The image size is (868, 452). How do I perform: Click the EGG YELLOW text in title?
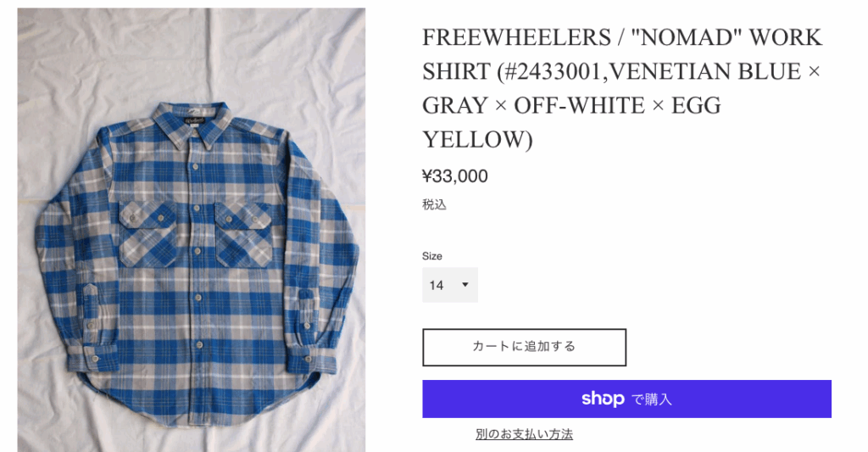tap(572, 122)
